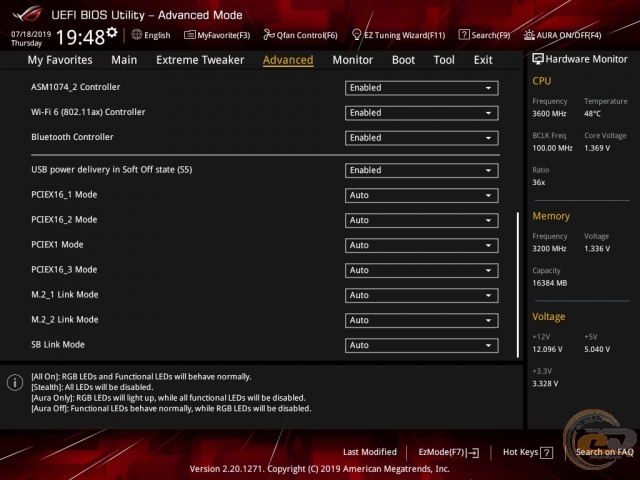Click the date 07/18/2019

tap(31, 34)
